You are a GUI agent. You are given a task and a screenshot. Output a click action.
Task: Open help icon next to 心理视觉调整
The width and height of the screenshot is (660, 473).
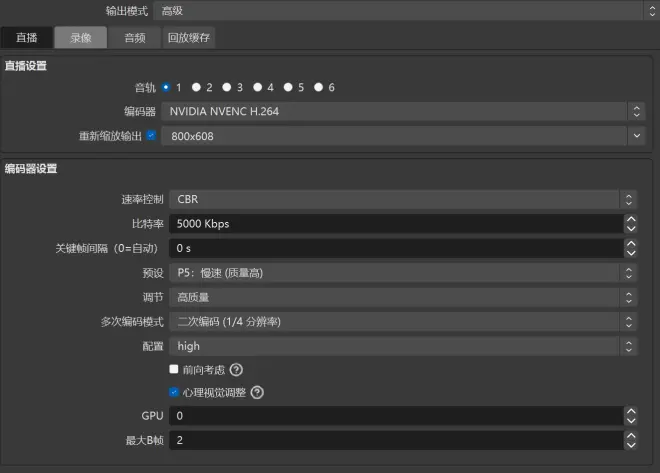tap(257, 393)
